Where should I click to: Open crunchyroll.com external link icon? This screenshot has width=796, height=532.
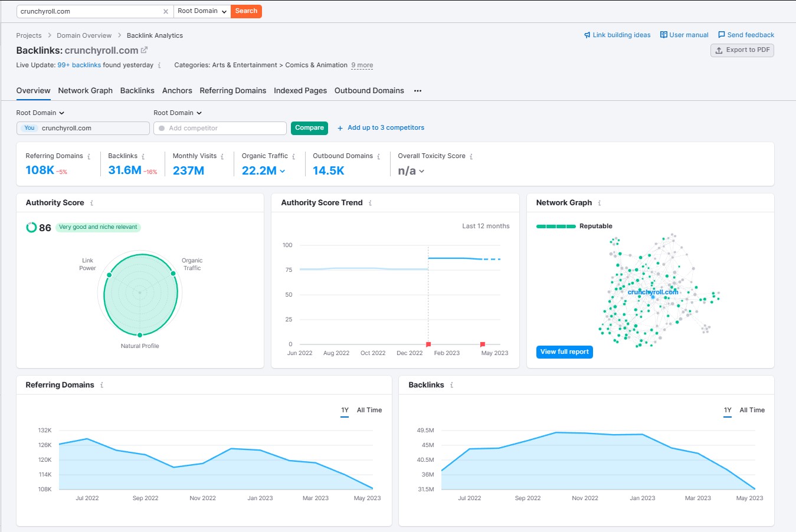pyautogui.click(x=145, y=50)
